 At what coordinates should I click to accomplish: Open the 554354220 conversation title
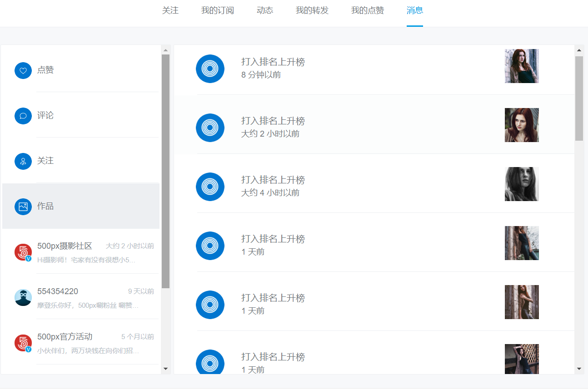pyautogui.click(x=58, y=291)
